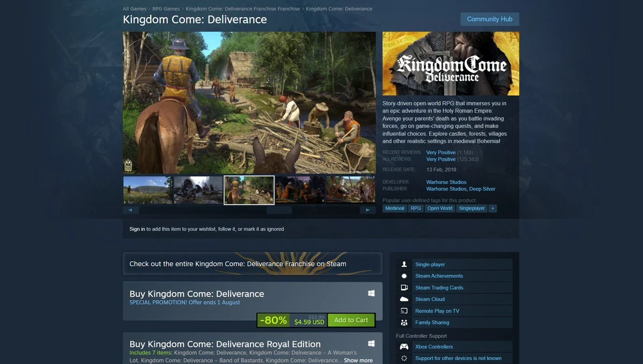643x364 pixels.
Task: Open the Deep Silver publisher link
Action: point(482,189)
